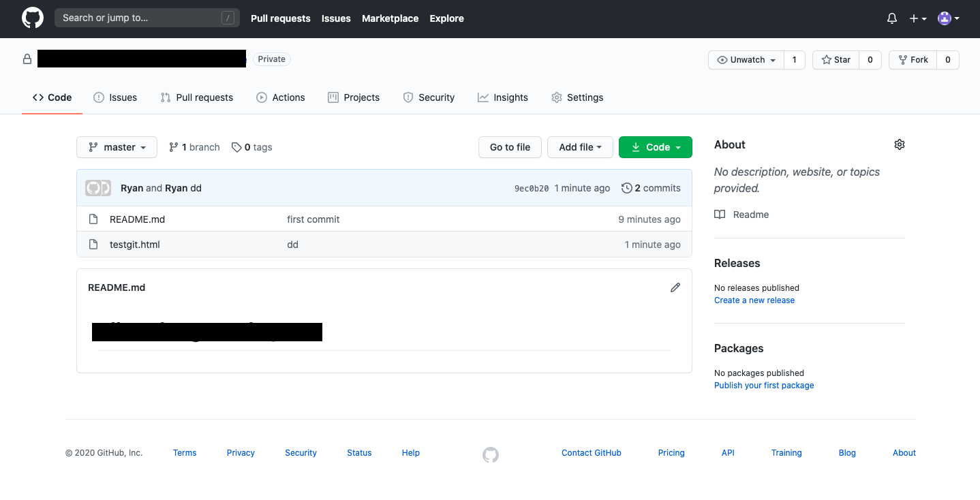Image resolution: width=980 pixels, height=500 pixels.
Task: Star the repository
Action: (x=836, y=60)
